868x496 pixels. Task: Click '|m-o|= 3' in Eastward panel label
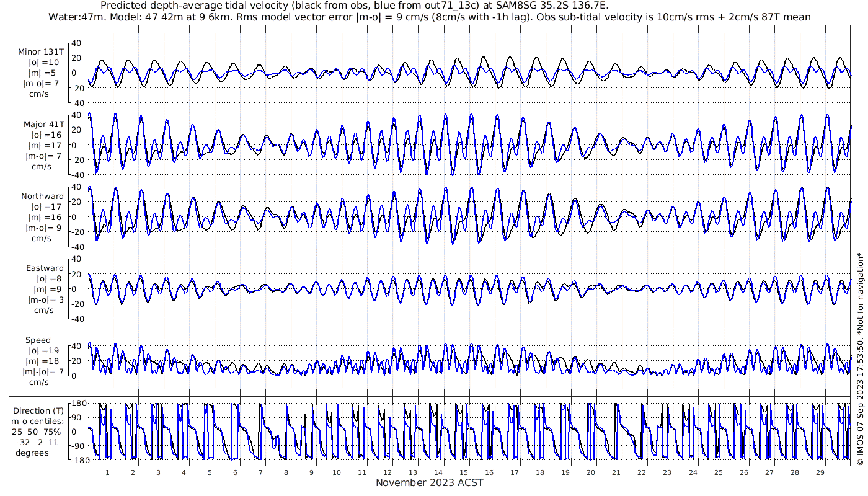click(45, 299)
